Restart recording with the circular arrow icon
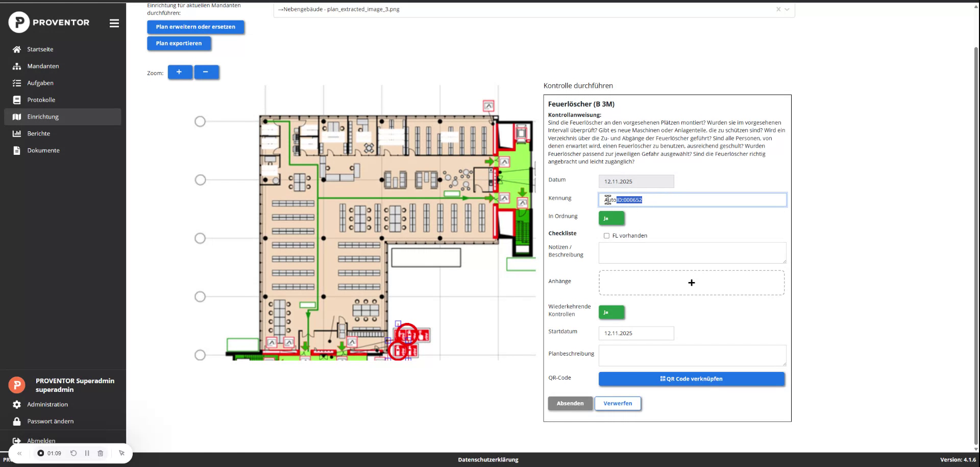 73,453
